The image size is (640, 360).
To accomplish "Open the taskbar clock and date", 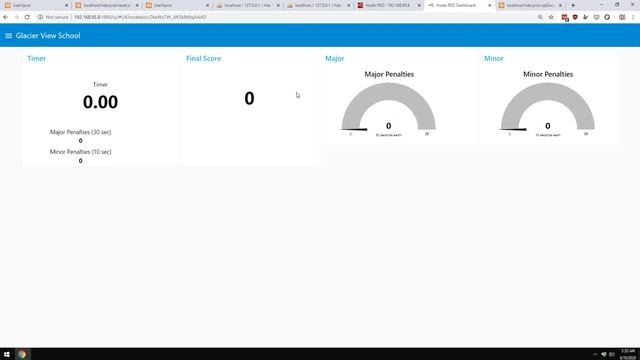I will [628, 354].
